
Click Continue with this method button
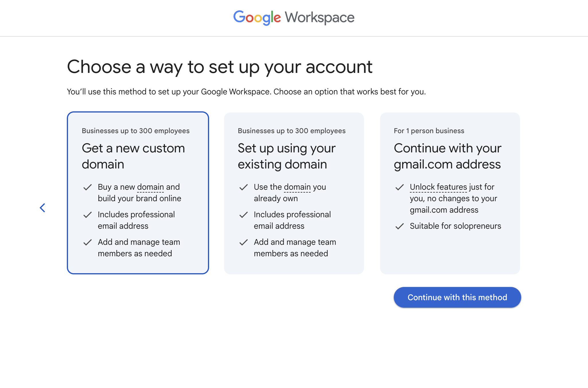coord(457,297)
